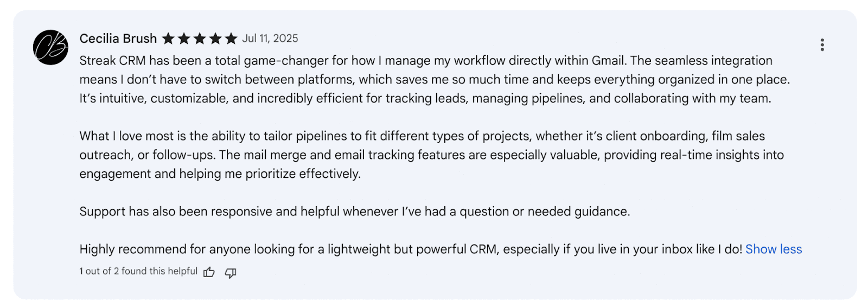
Task: Click Cecilia Brush's CB avatar
Action: pos(50,47)
